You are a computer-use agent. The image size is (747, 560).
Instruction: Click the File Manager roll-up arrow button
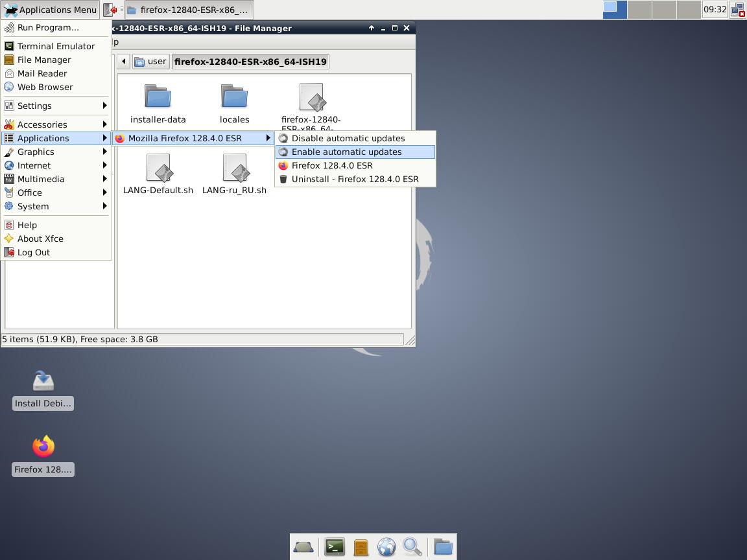click(x=372, y=28)
